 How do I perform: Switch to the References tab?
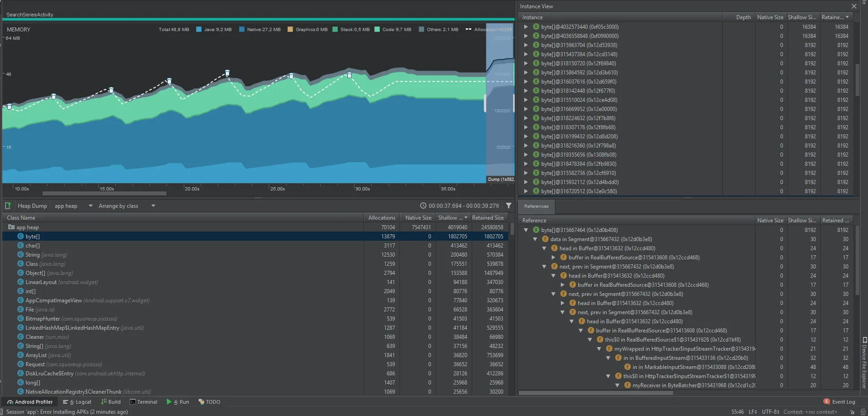[x=536, y=206]
